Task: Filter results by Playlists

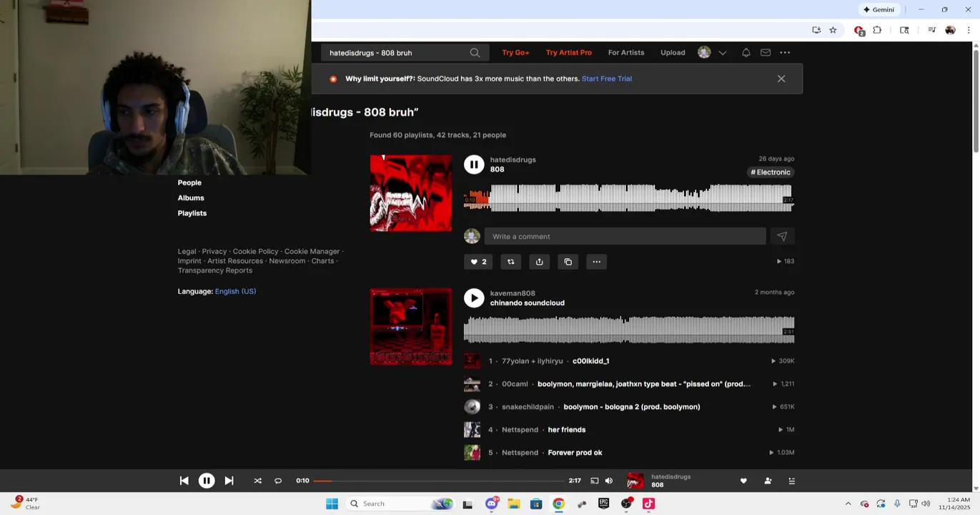Action: tap(192, 213)
